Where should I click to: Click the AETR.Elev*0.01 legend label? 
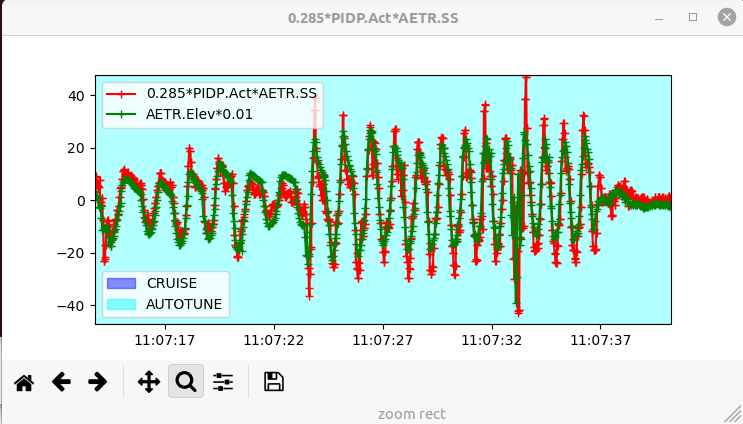coord(199,114)
